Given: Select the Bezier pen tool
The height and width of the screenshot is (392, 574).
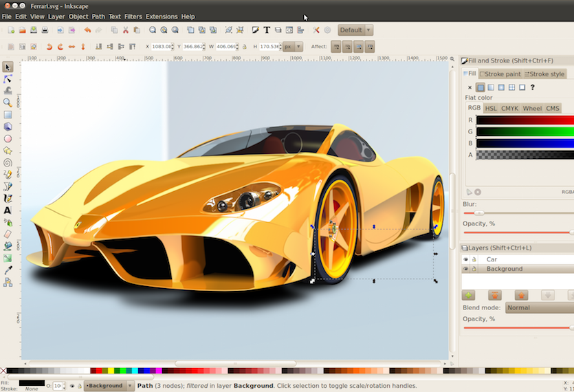Looking at the screenshot, I should coord(8,186).
